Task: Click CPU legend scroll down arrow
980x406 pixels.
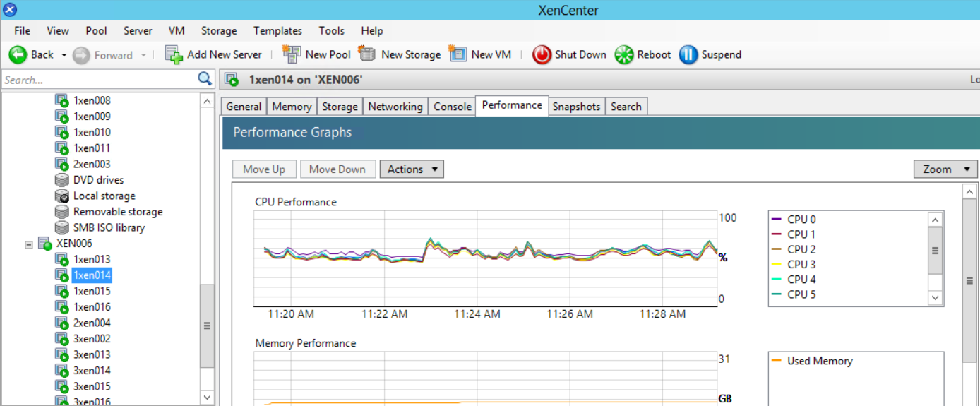Action: (x=936, y=298)
